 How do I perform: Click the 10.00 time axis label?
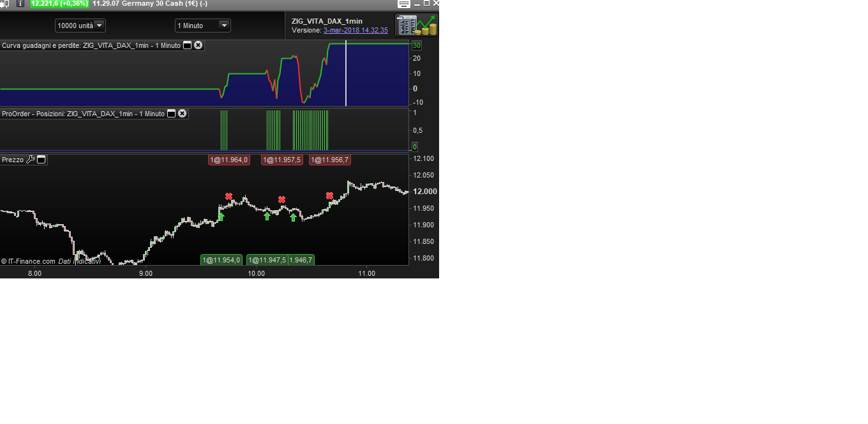(256, 273)
